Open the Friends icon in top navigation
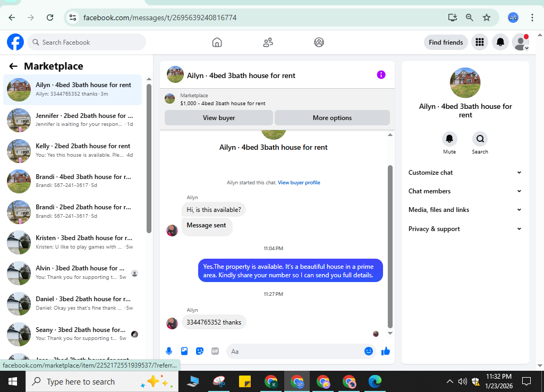 [268, 42]
